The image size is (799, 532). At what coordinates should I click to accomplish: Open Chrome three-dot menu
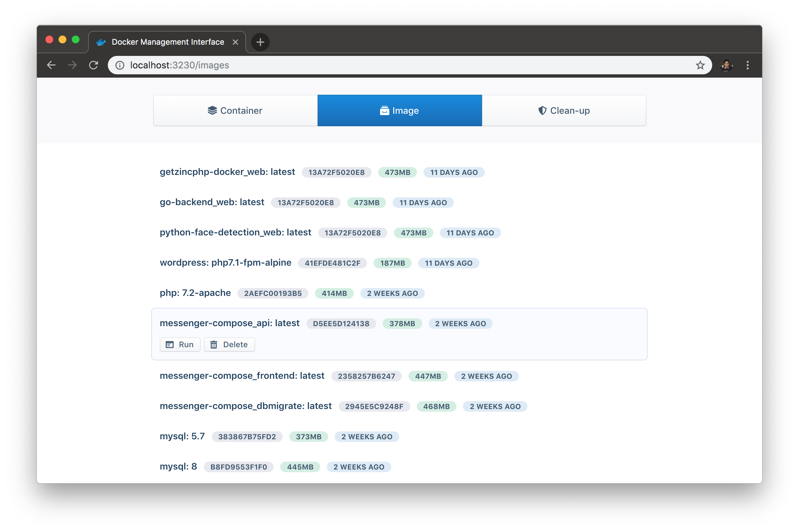tap(747, 65)
